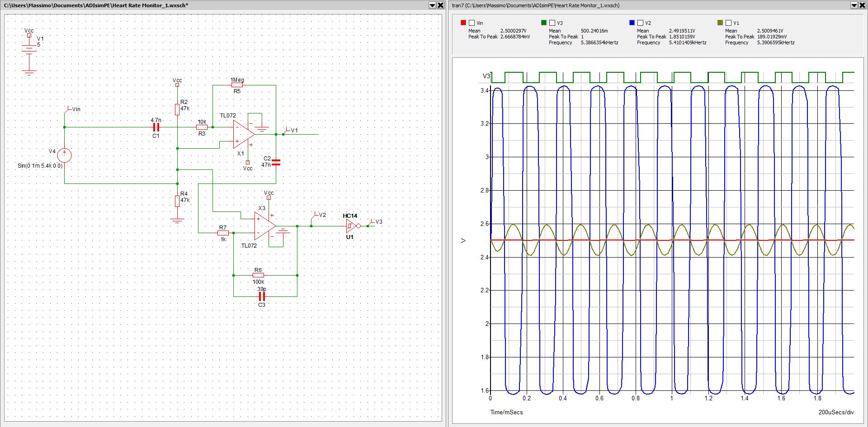
Task: Select the 4.7n capacitor C1 symbol
Action: coord(156,128)
